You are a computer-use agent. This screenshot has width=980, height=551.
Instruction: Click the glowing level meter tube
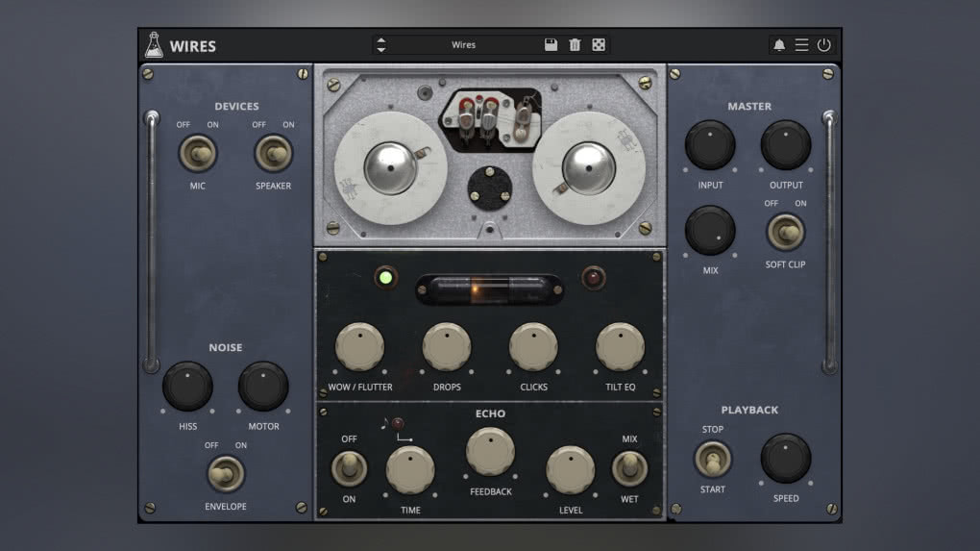[x=489, y=289]
